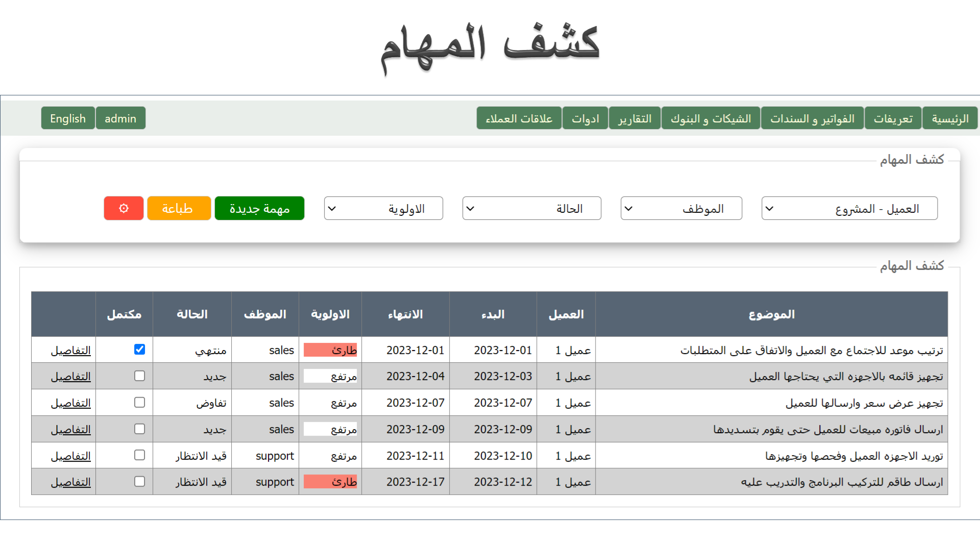The image size is (980, 551).
Task: Click the red gear settings button
Action: coord(124,208)
